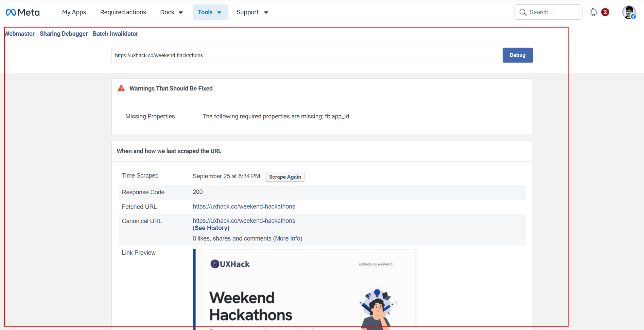The height and width of the screenshot is (330, 644).
Task: Click the notification count badge 2
Action: (605, 12)
